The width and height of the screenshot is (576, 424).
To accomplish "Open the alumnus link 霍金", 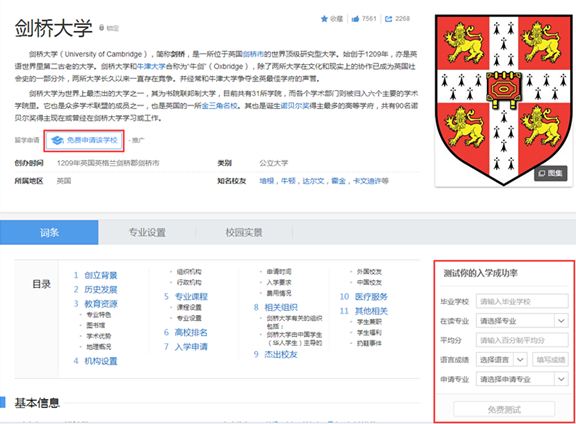I will click(x=338, y=181).
